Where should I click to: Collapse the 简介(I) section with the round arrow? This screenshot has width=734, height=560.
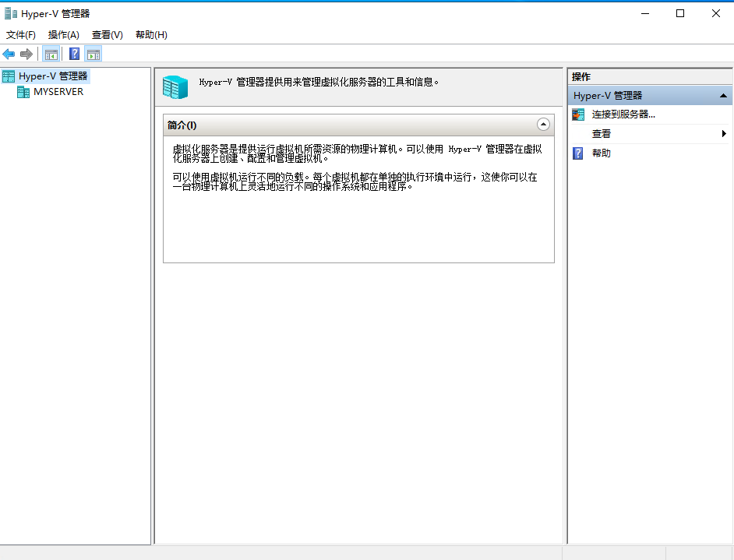click(543, 125)
